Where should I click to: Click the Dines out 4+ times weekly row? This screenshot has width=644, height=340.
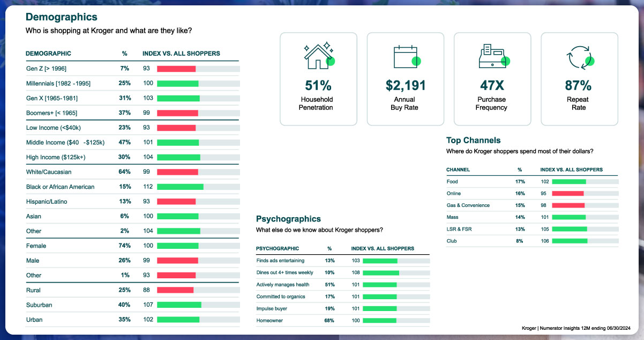tap(343, 272)
